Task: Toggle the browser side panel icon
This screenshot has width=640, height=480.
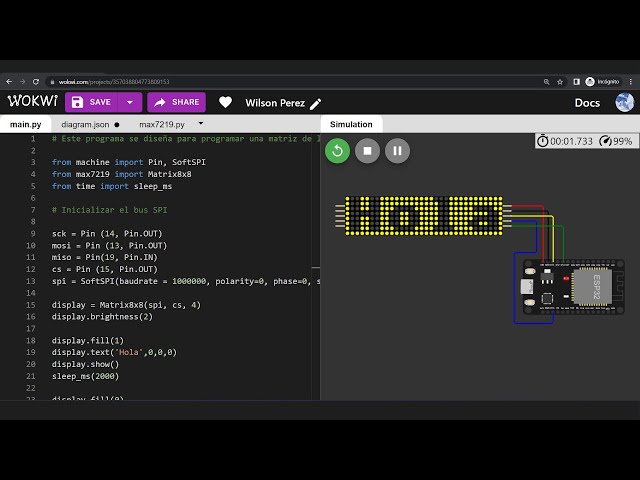Action: (576, 82)
